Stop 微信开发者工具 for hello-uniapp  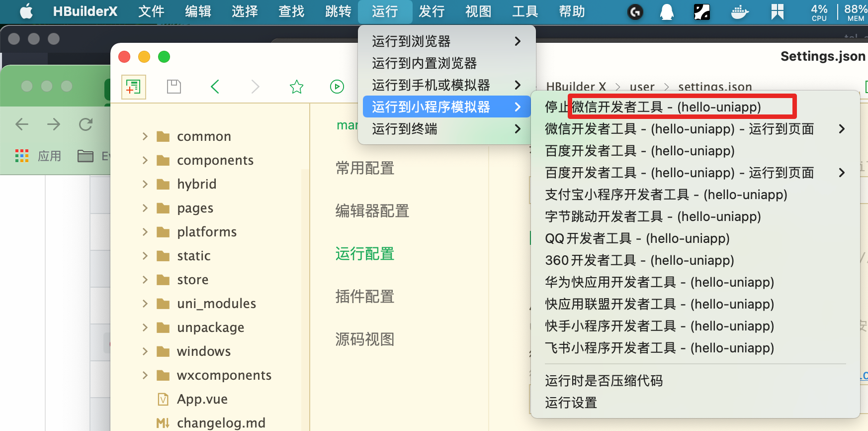tap(695, 107)
